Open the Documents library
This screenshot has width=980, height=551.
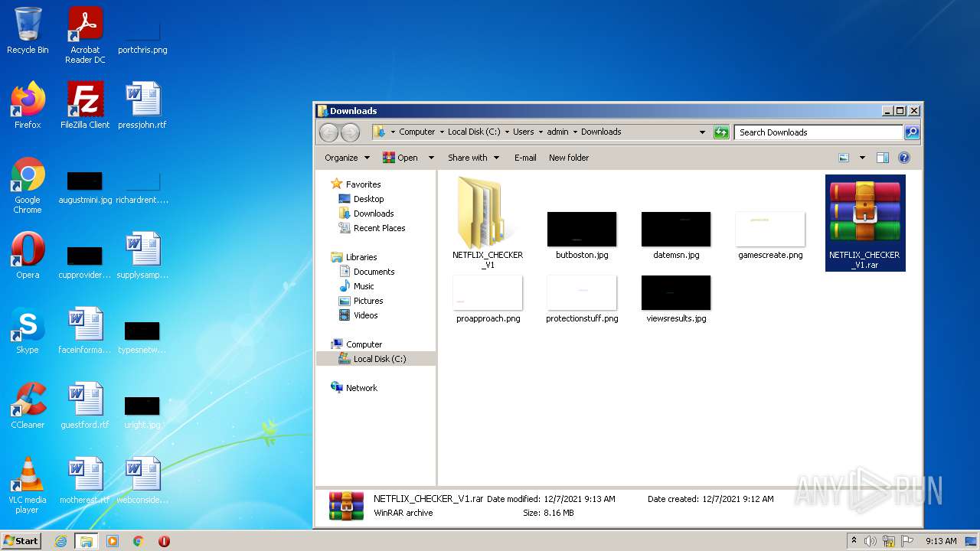(x=374, y=272)
